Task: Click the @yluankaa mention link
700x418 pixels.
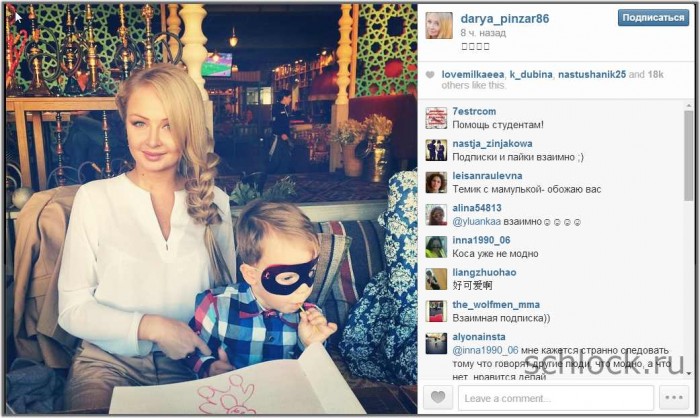Action: 476,222
